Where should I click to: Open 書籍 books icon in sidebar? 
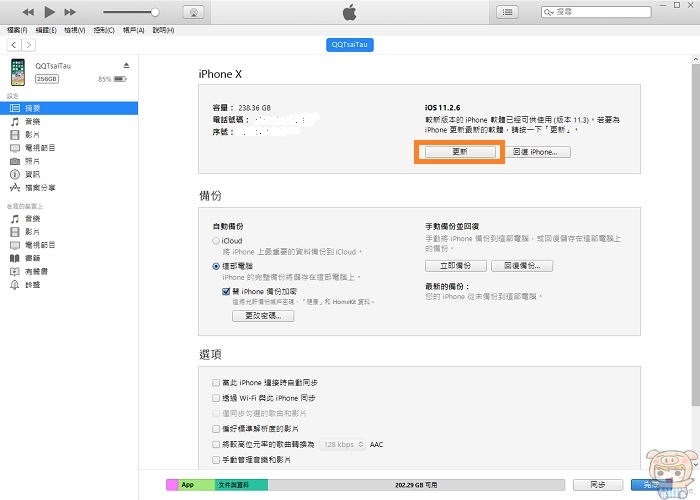pos(15,258)
